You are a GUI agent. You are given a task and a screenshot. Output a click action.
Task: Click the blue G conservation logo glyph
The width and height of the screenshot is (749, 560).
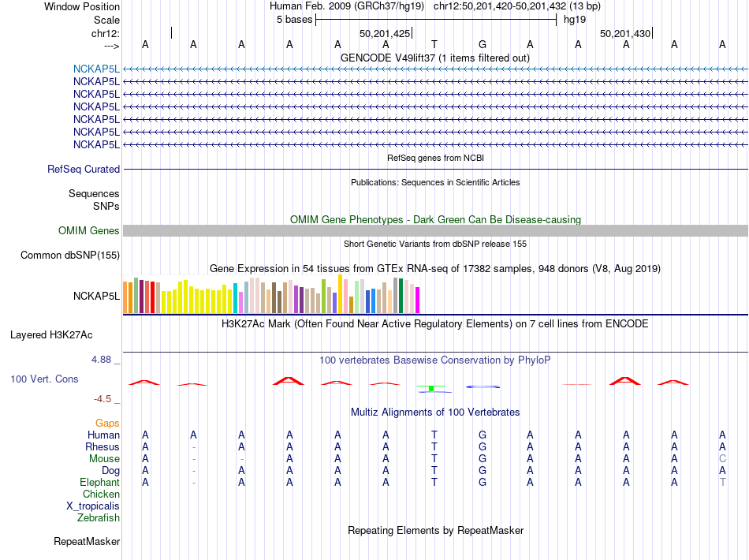[x=483, y=386]
